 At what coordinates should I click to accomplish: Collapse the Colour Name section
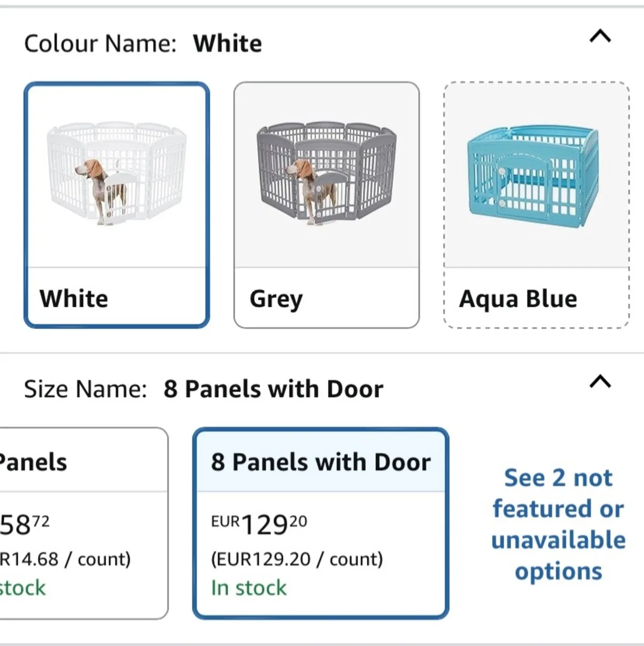(x=600, y=37)
